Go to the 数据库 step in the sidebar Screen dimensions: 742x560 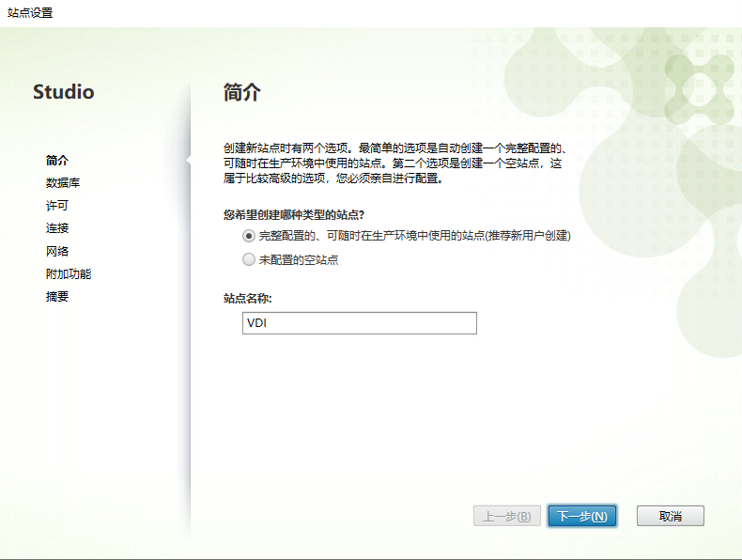tap(63, 183)
